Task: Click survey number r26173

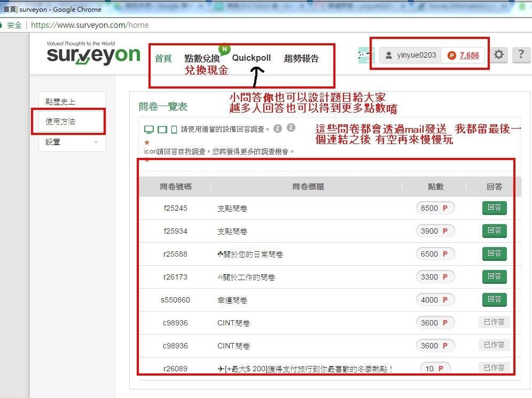Action: point(175,277)
